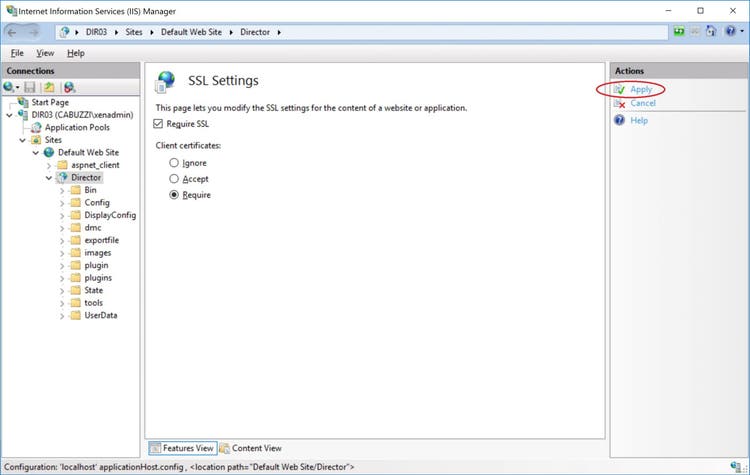
Task: Click the Cancel action link
Action: 643,103
